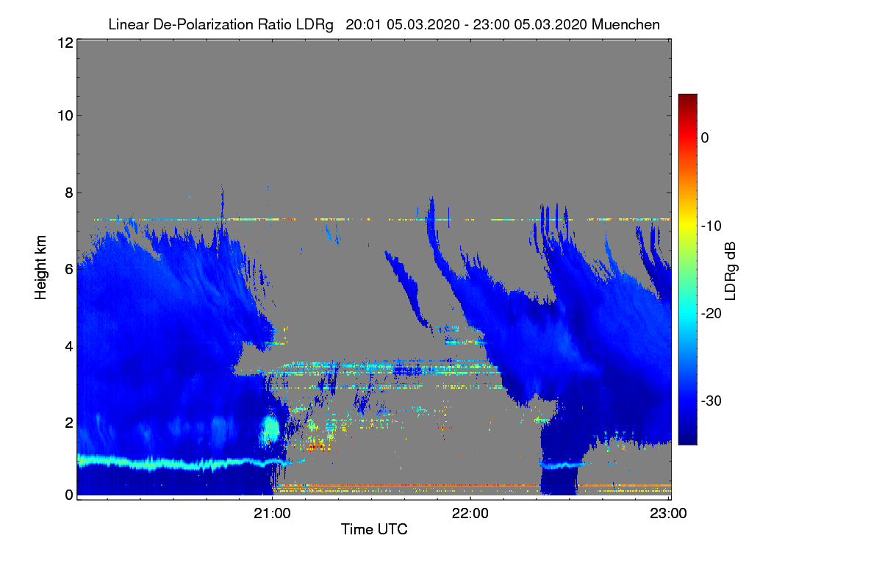Click the '12' height axis label
Screen dimensions: 882x588
[64, 43]
